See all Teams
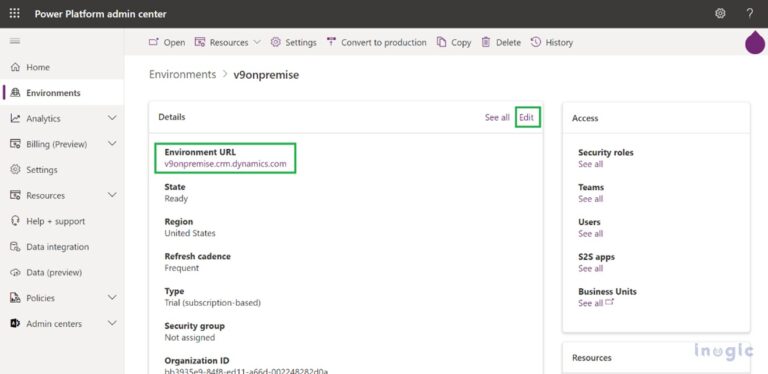Viewport: 768px width, 374px height. [590, 199]
